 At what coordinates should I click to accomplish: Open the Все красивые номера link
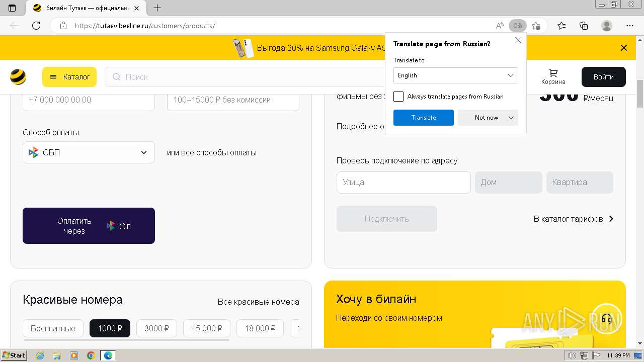259,302
